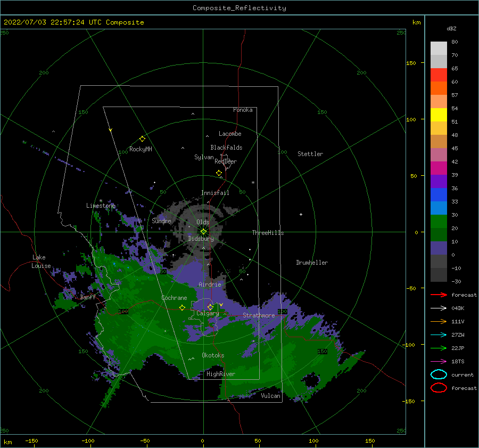Click the Innisfail city label
Image resolution: width=479 pixels, height=448 pixels.
[x=215, y=193]
